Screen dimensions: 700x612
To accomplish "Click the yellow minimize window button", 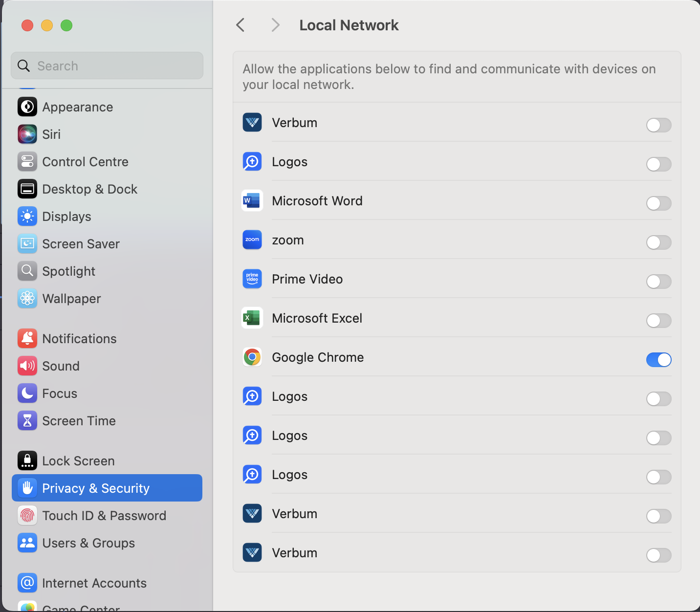I will 47,25.
